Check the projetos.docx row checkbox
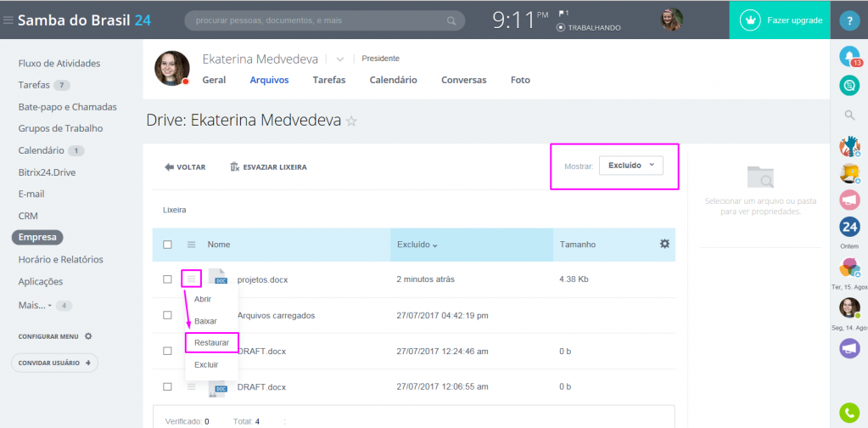868x428 pixels. pyautogui.click(x=167, y=279)
